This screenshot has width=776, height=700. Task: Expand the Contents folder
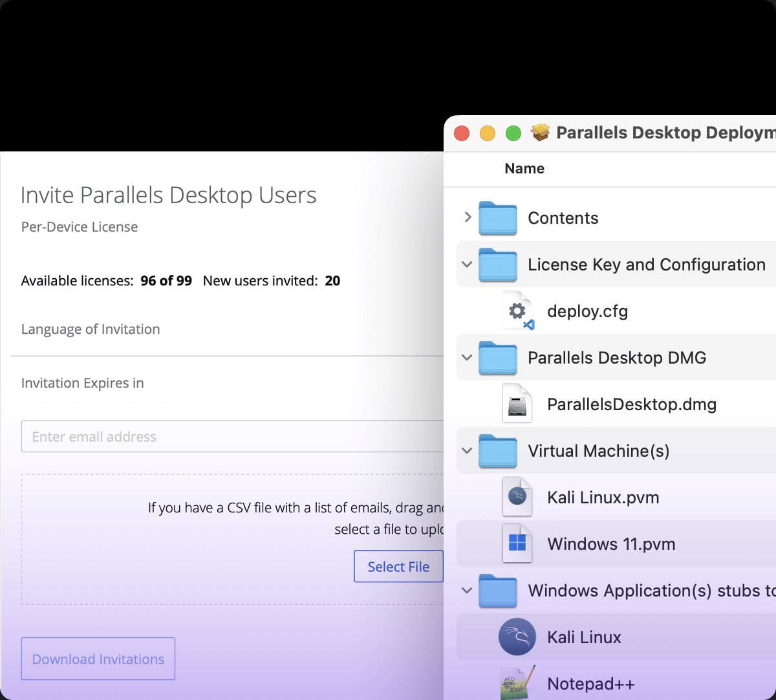coord(468,218)
